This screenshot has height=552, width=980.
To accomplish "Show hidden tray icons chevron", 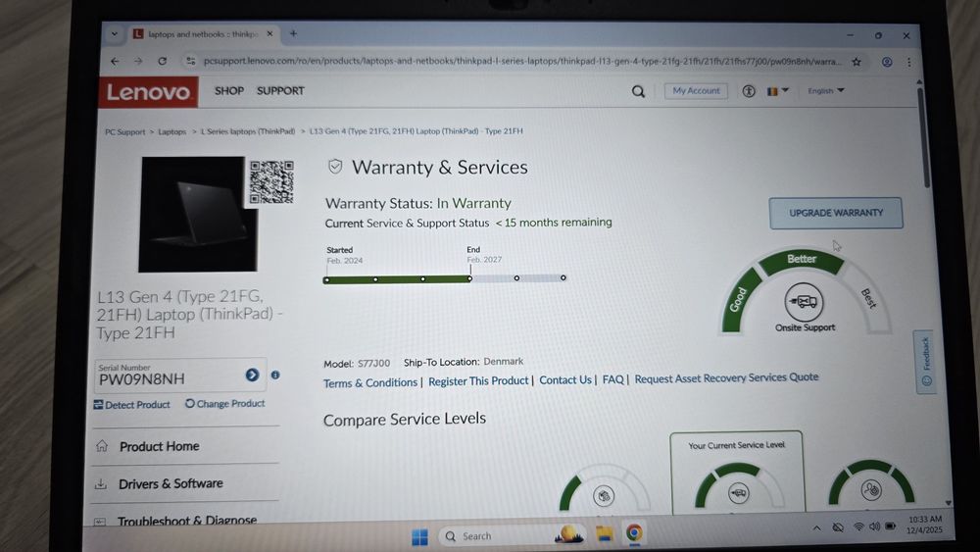I will (x=816, y=528).
